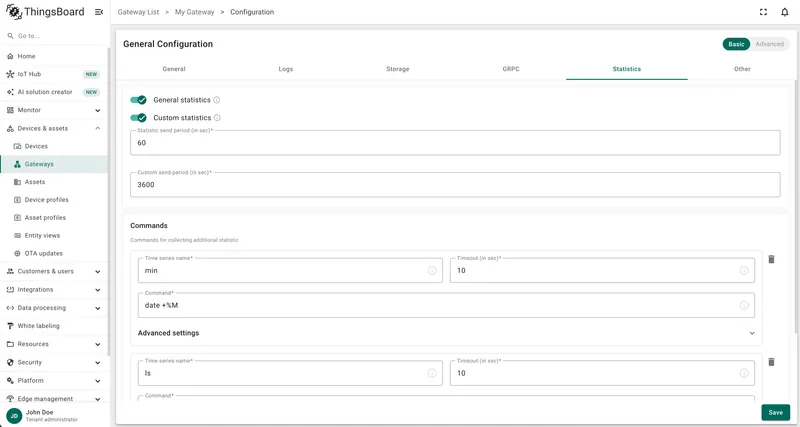Screen dimensions: 800x427
Task: Open White labeling in sidebar
Action: click(x=54, y=325)
